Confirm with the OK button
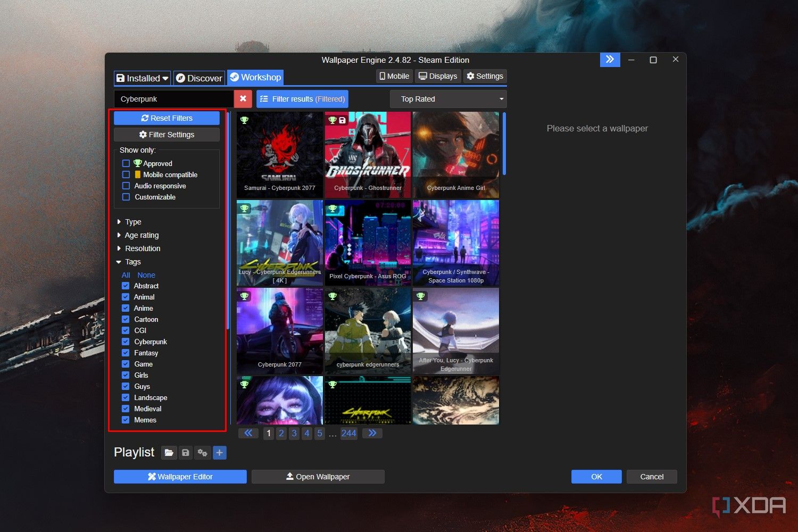This screenshot has height=532, width=798. pos(596,477)
